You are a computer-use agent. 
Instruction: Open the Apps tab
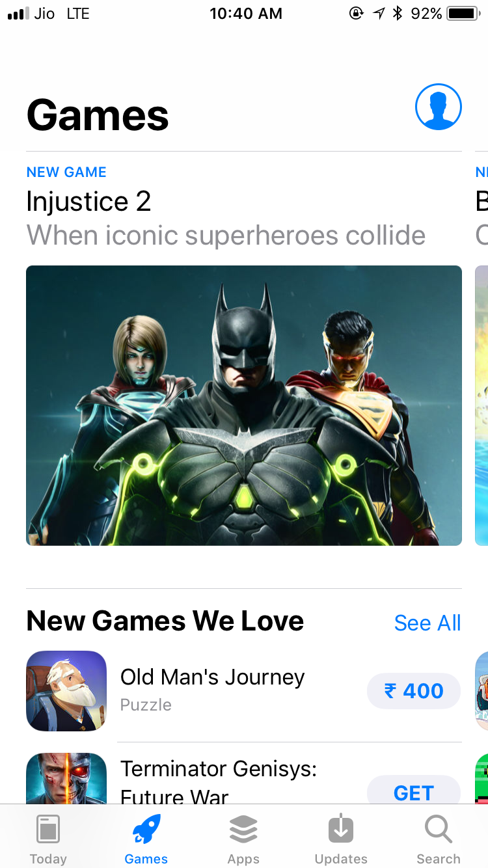243,839
